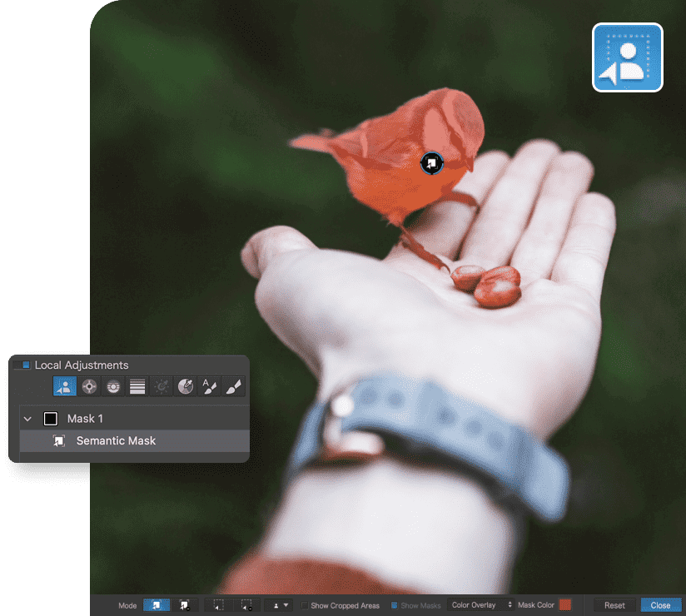
Task: Click the Reset button
Action: 614,605
